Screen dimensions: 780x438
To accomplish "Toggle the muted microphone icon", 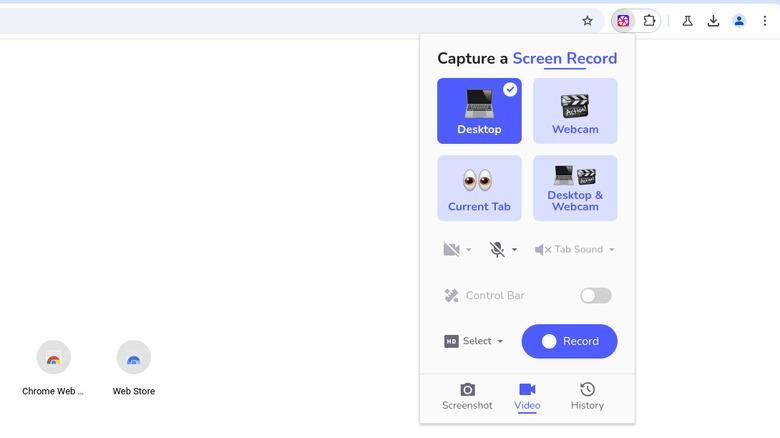I will click(x=496, y=249).
